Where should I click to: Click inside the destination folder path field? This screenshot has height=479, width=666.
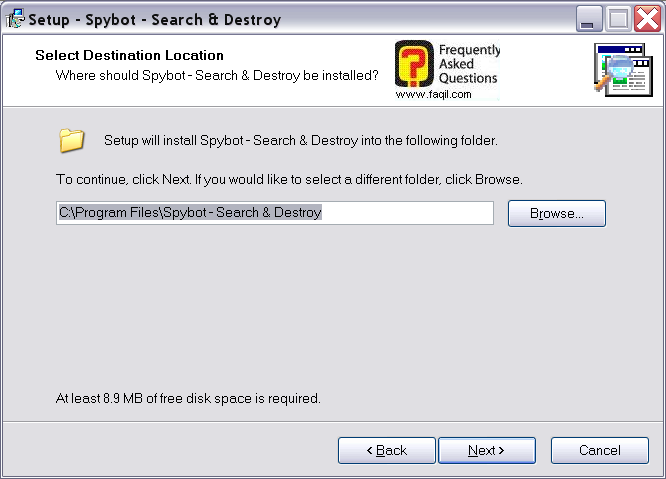(275, 213)
